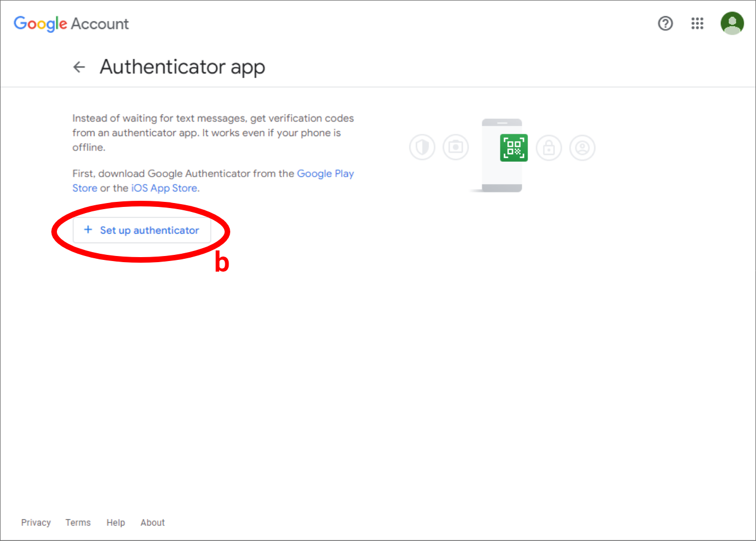Open the account profile avatar
756x541 pixels.
[732, 23]
